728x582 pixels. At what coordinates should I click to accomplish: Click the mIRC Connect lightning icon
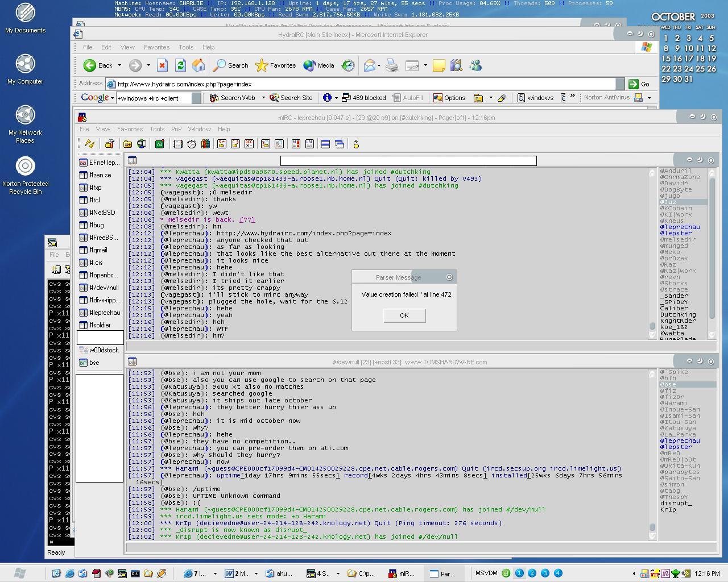(90, 144)
